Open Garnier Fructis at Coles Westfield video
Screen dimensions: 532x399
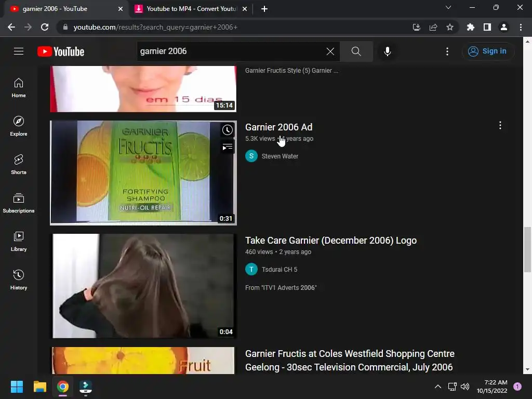[x=350, y=361]
